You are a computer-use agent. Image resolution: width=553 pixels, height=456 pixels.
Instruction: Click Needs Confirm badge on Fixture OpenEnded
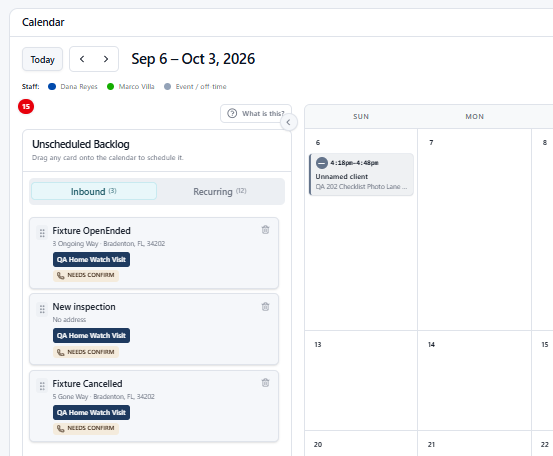click(86, 275)
